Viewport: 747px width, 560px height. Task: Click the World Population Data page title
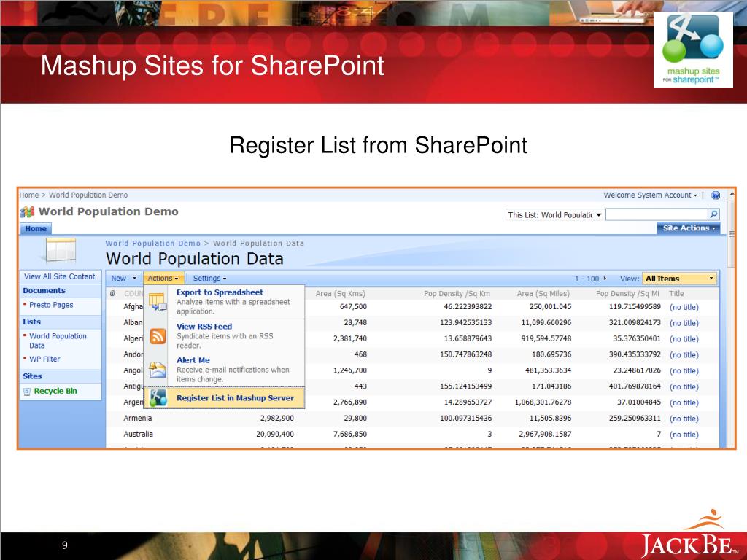pyautogui.click(x=194, y=259)
